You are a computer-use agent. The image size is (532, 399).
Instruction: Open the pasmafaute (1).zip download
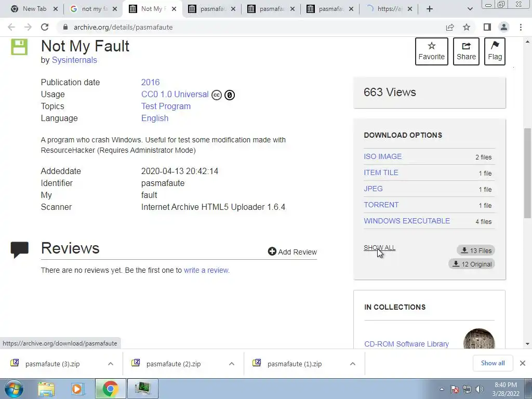pyautogui.click(x=295, y=364)
